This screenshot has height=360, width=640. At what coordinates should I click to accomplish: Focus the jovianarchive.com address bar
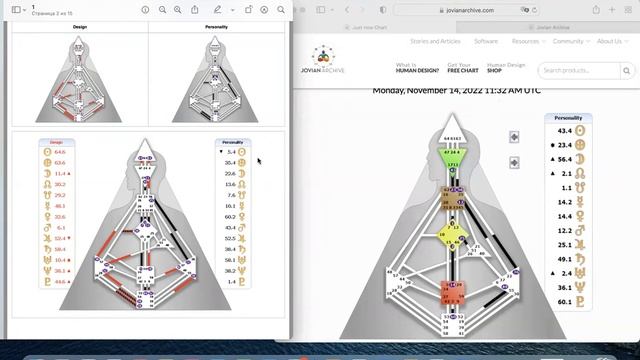coord(467,10)
